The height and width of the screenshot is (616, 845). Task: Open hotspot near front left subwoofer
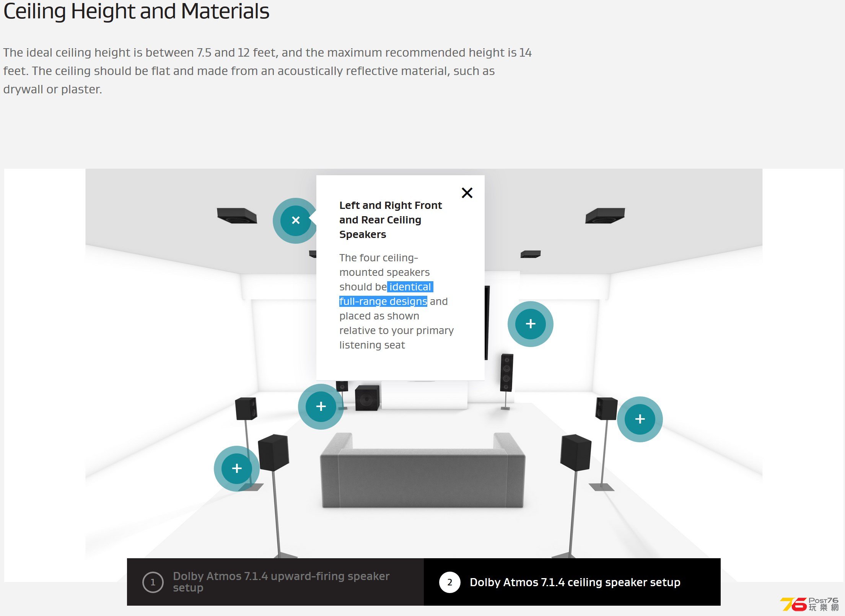[x=321, y=406]
